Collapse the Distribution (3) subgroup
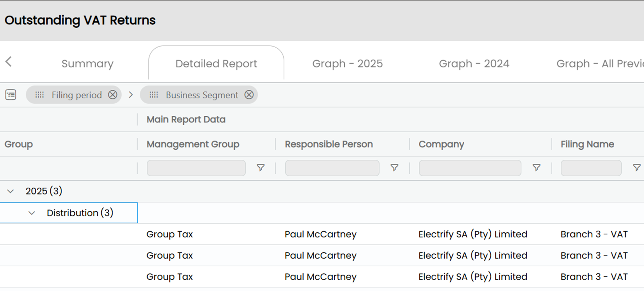This screenshot has height=291, width=644. [x=32, y=213]
